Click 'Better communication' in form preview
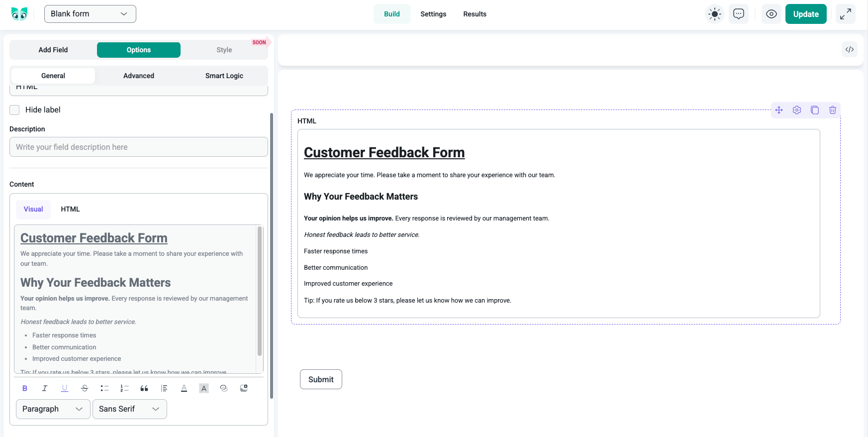The width and height of the screenshot is (868, 437). click(x=336, y=268)
